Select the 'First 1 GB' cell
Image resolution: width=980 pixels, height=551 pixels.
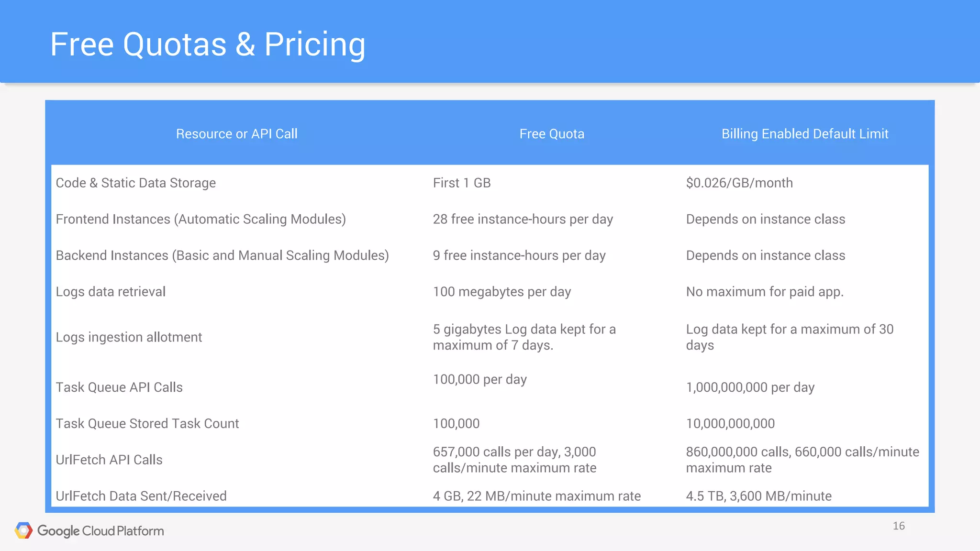pyautogui.click(x=462, y=183)
